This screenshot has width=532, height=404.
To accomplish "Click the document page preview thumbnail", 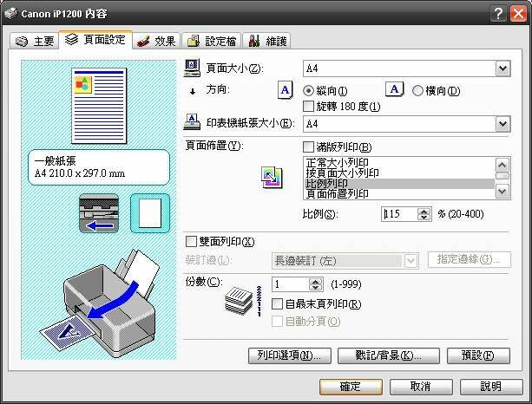I will pos(99,106).
